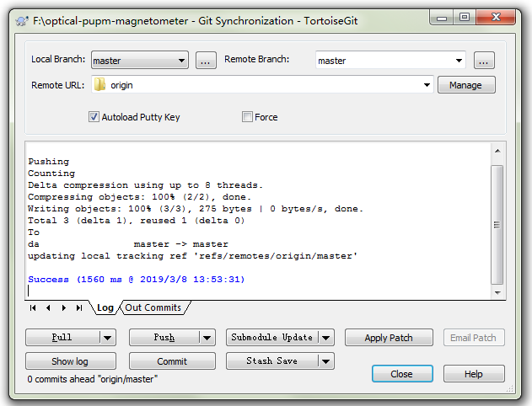Browse local branches with the ellipsis button
Screen dimensions: 532x406
206,61
